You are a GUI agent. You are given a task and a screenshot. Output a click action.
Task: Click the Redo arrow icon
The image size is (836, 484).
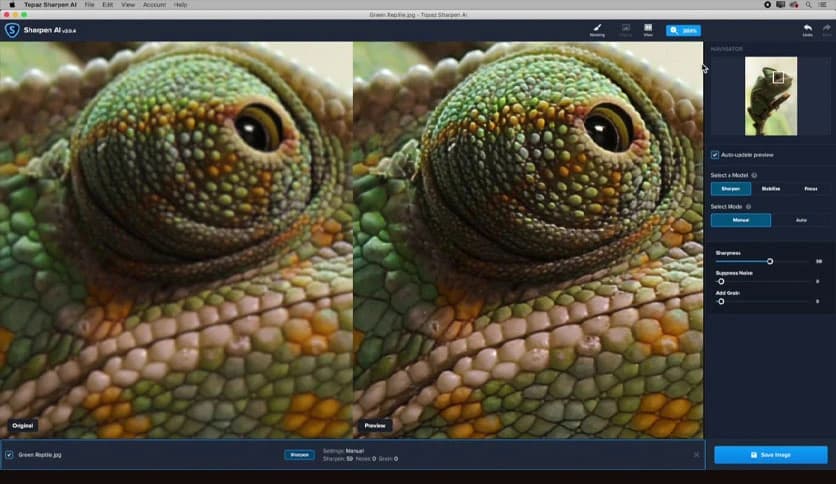click(826, 29)
